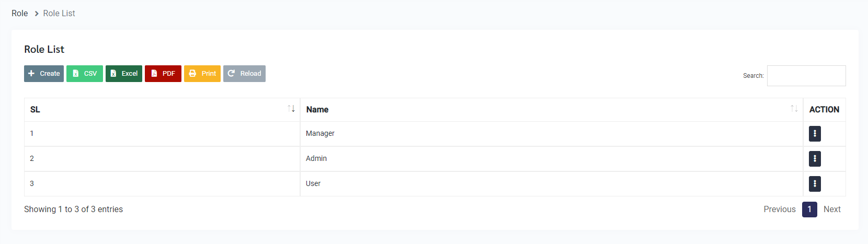Export the role list as CSV

click(85, 74)
